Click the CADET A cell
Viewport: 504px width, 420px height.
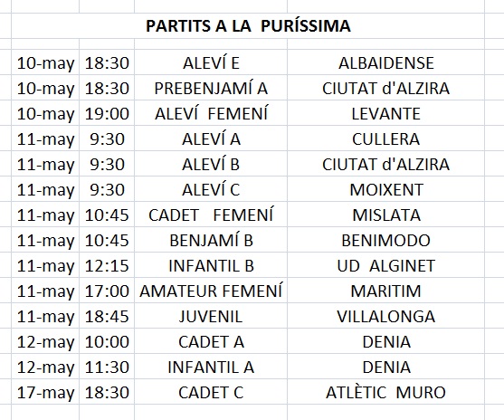[211, 341]
